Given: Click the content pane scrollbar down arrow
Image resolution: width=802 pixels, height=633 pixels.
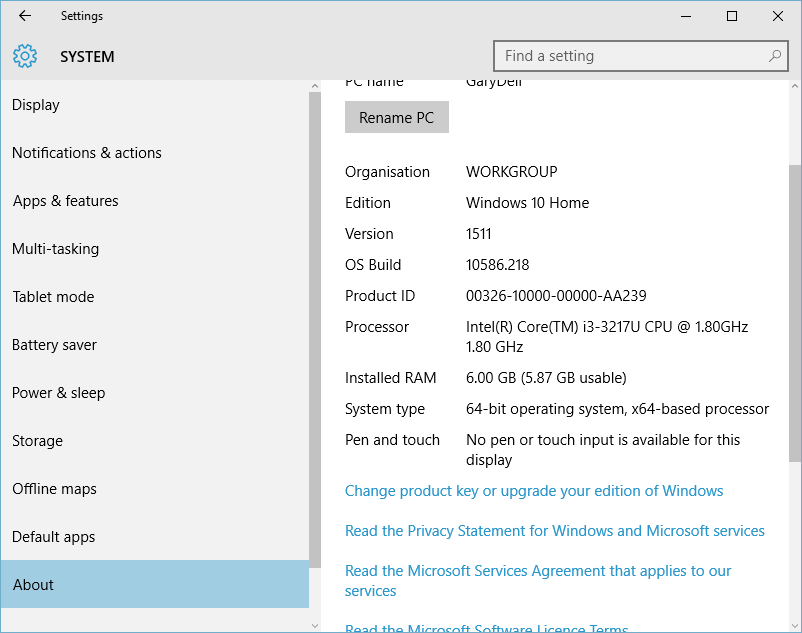Looking at the screenshot, I should tap(794, 625).
